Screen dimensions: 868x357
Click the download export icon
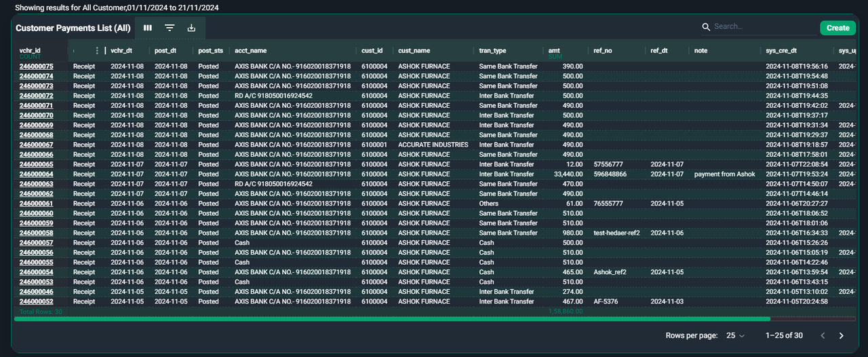(x=191, y=28)
